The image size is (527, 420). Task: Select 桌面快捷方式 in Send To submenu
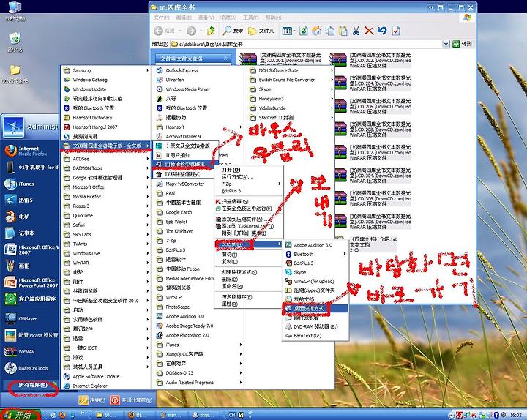click(315, 308)
